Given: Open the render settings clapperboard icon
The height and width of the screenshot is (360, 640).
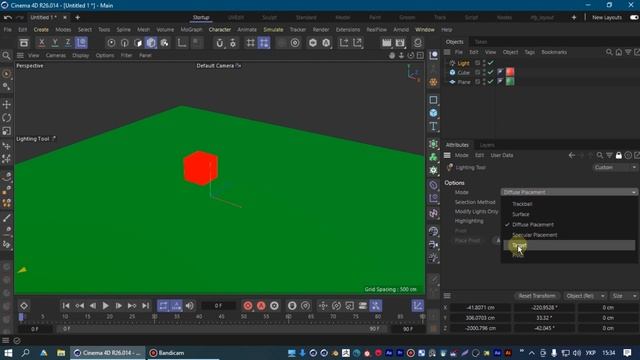Looking at the screenshot, I should [400, 43].
